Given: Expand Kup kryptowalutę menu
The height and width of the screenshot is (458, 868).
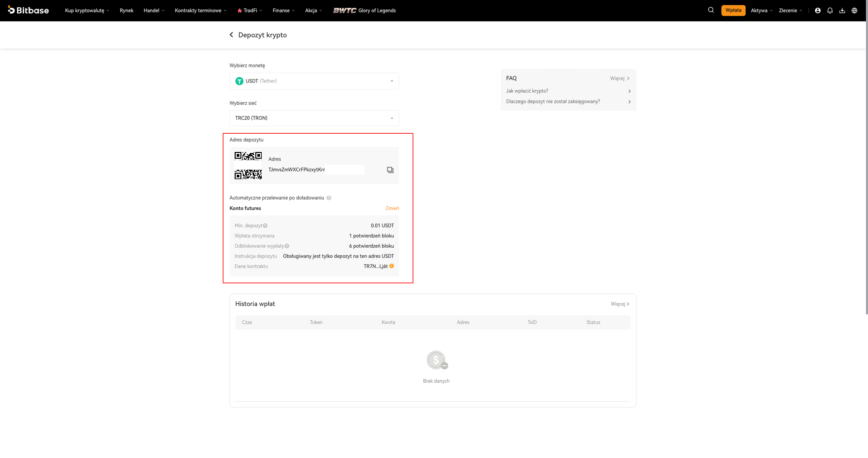Looking at the screenshot, I should [87, 11].
